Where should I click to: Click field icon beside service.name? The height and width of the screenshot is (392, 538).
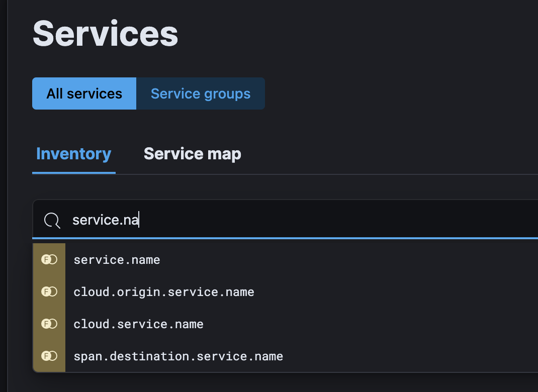click(x=49, y=260)
